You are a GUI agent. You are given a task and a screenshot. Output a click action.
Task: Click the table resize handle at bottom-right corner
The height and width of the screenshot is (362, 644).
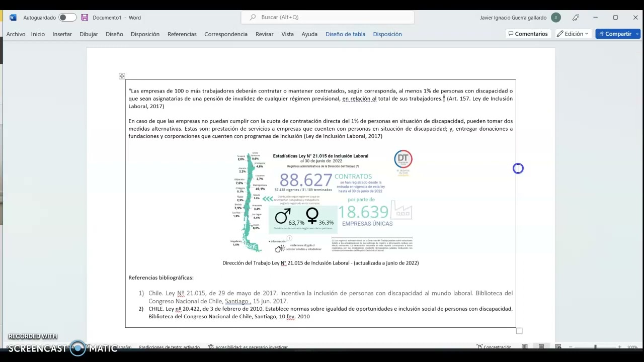[519, 331]
